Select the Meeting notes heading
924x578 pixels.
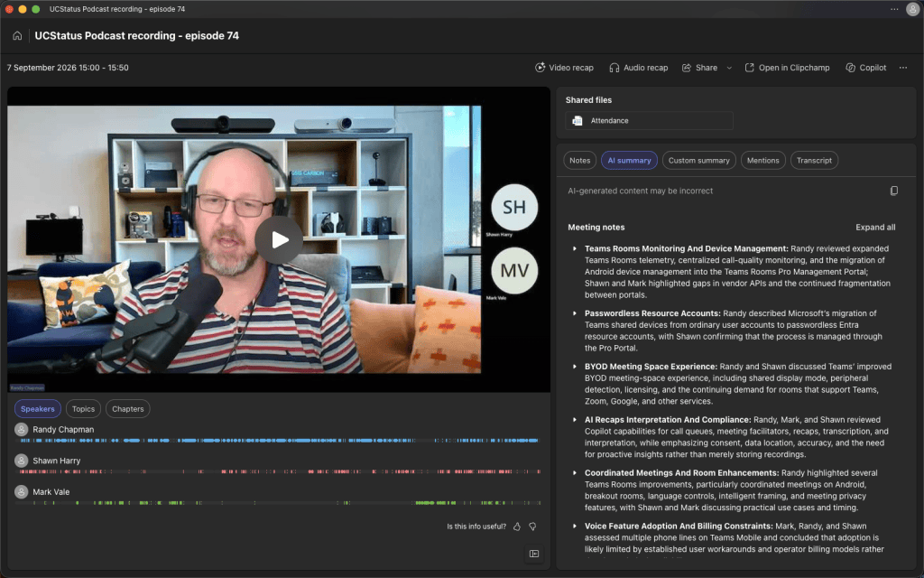coord(596,227)
